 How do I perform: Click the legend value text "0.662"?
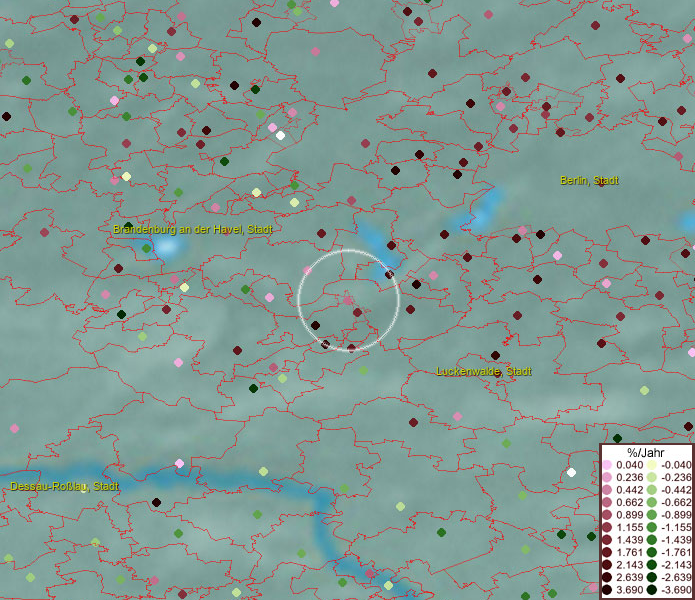(629, 503)
